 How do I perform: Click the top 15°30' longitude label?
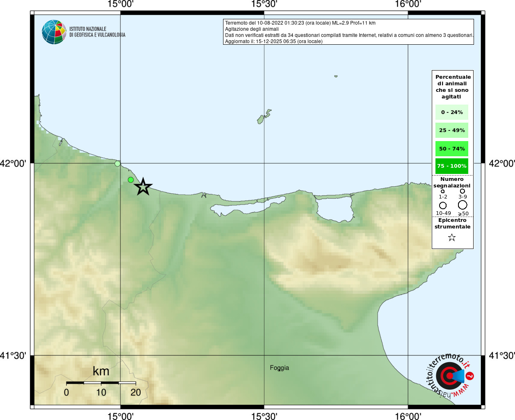coord(264,4)
